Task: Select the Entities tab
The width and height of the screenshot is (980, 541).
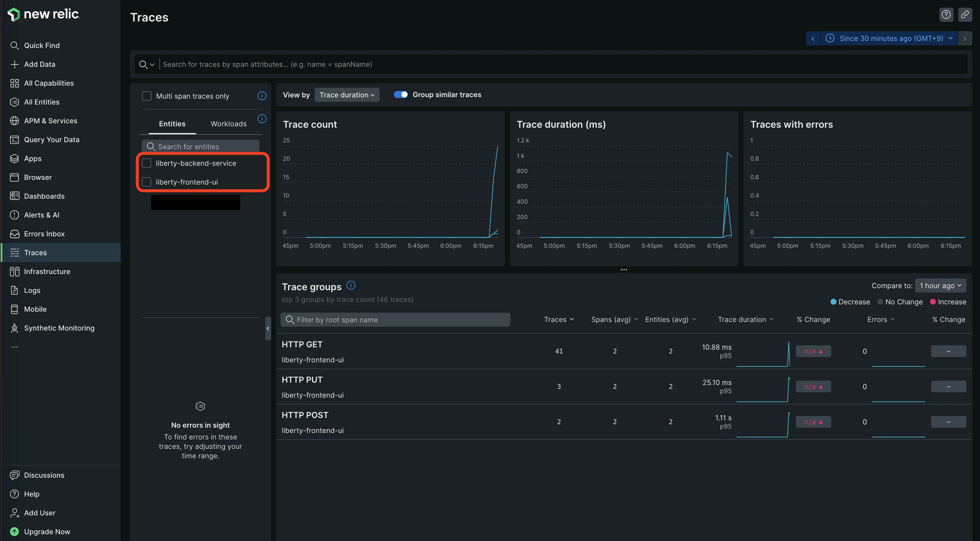Action: pyautogui.click(x=172, y=124)
